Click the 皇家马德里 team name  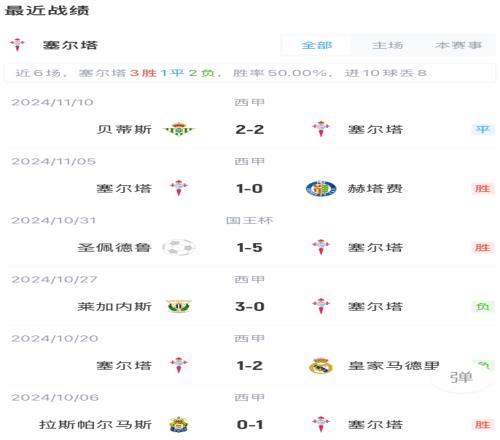click(x=394, y=366)
